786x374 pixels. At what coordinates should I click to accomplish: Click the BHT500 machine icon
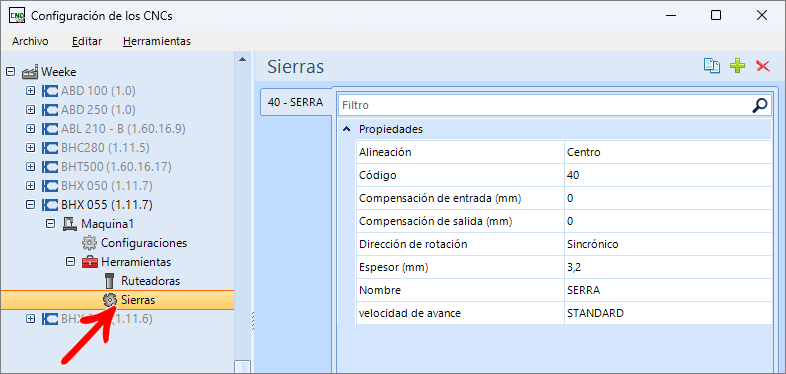click(x=50, y=166)
